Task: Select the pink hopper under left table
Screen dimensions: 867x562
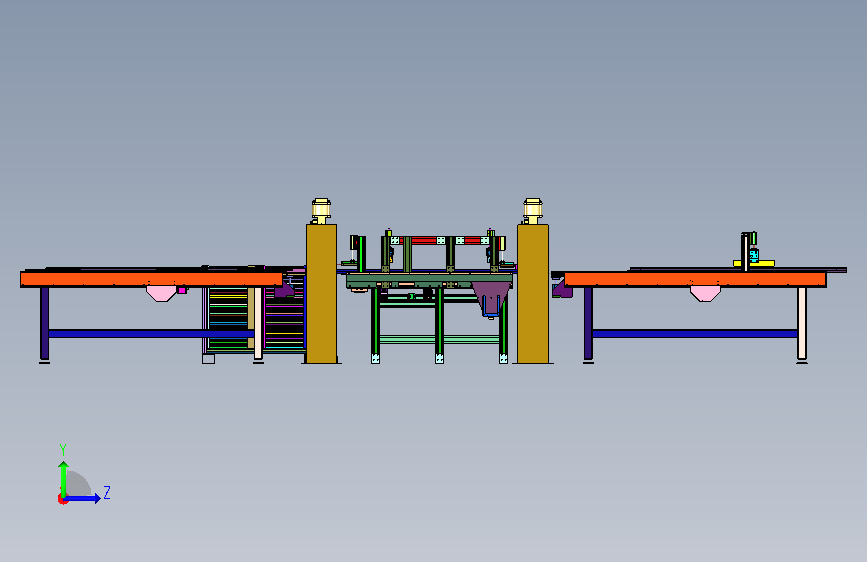Action: [161, 294]
